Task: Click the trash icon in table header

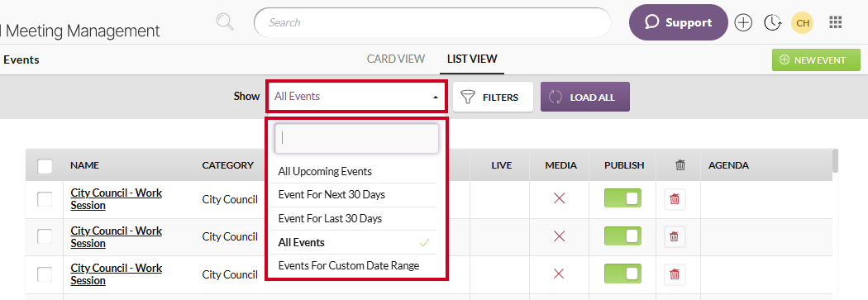Action: (x=680, y=165)
